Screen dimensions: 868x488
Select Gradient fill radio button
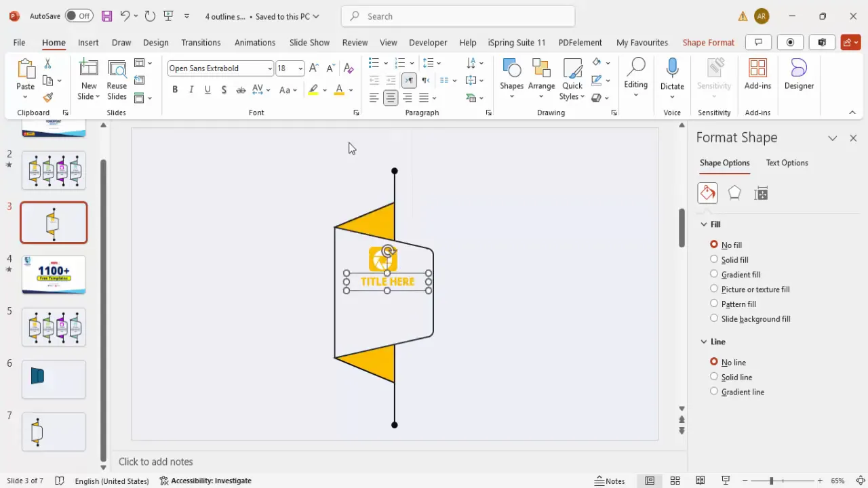(714, 274)
